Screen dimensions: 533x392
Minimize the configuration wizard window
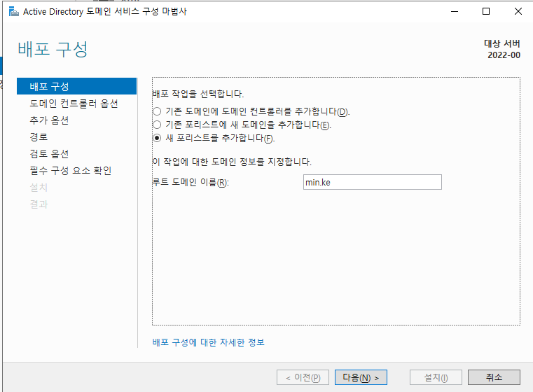[455, 11]
